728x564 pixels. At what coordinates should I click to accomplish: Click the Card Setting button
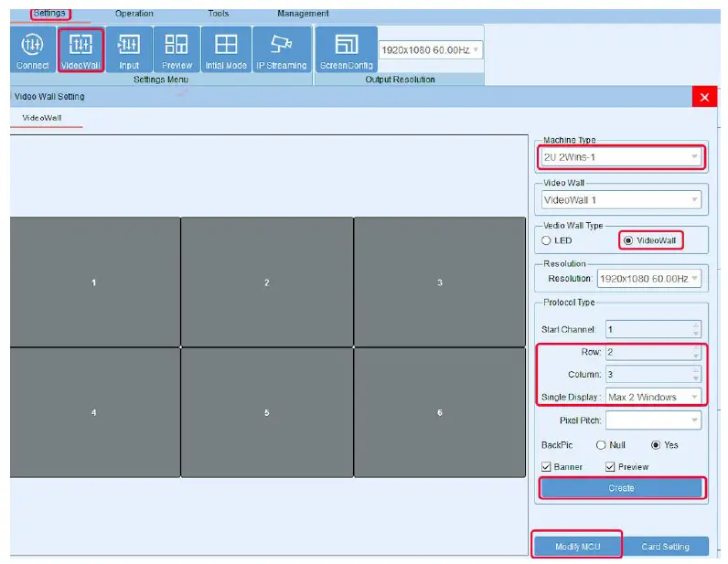coord(665,547)
